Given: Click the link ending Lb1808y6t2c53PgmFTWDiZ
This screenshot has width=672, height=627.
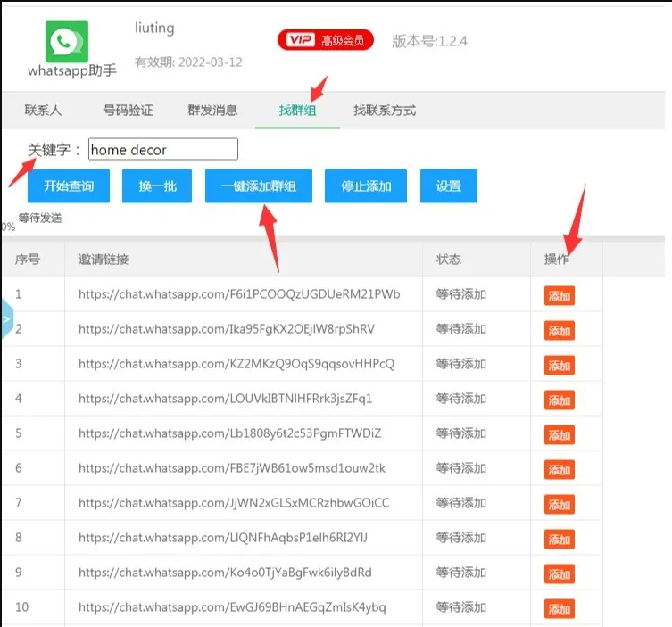Looking at the screenshot, I should point(229,433).
